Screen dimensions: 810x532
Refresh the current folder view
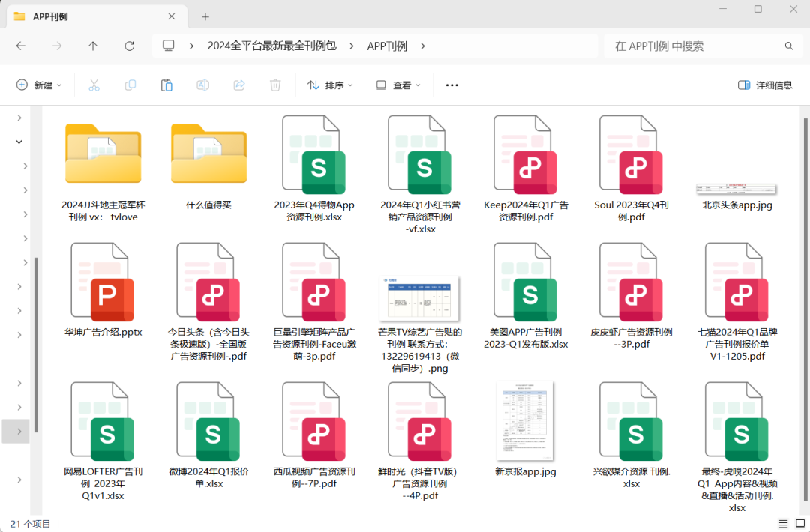129,46
